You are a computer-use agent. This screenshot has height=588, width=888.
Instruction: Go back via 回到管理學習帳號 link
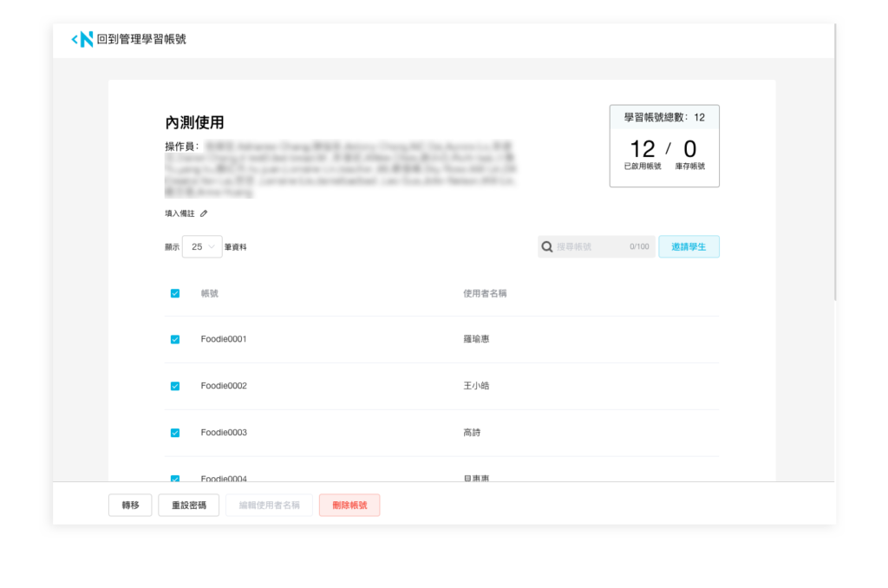[141, 39]
